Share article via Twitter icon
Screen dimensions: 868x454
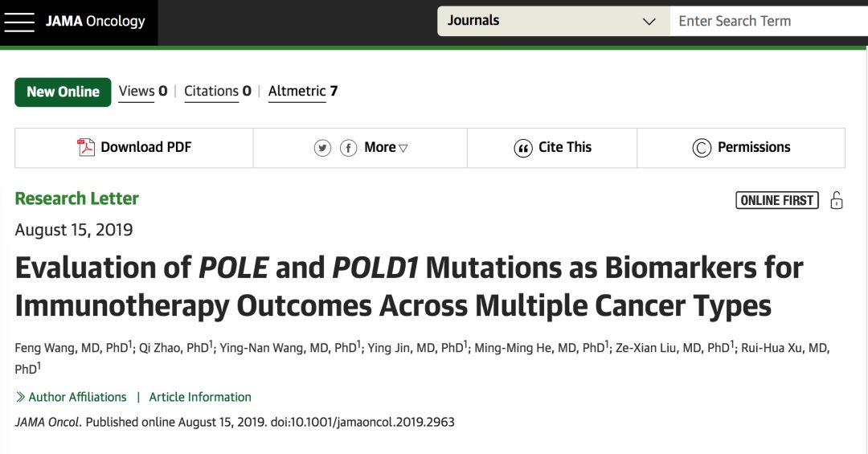322,148
